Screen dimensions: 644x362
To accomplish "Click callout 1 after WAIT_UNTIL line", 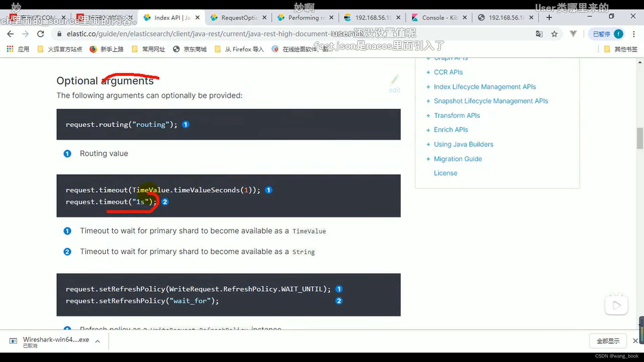I will [339, 289].
